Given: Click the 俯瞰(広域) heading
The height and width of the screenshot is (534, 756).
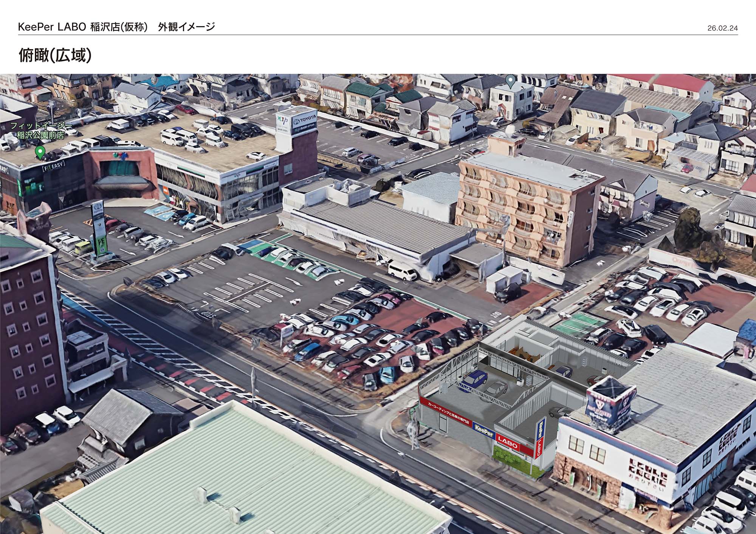Looking at the screenshot, I should tap(55, 56).
